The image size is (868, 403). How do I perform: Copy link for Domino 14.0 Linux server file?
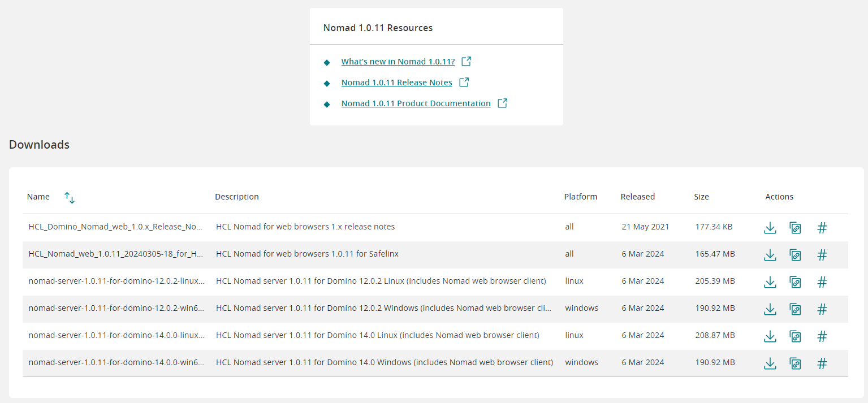coord(795,336)
